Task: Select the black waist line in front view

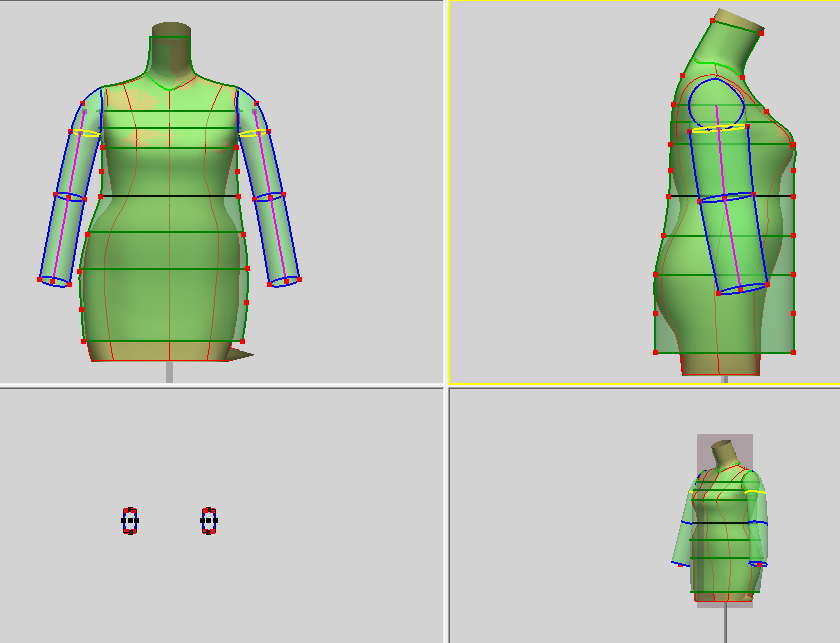Action: coord(169,196)
